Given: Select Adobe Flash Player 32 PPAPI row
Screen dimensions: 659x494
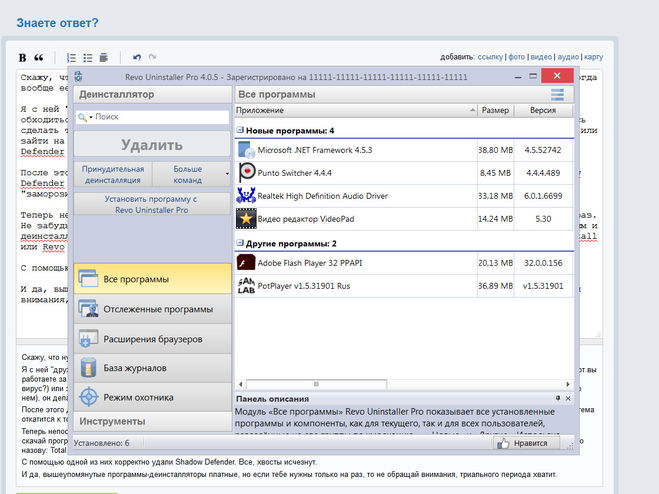Looking at the screenshot, I should [x=404, y=263].
